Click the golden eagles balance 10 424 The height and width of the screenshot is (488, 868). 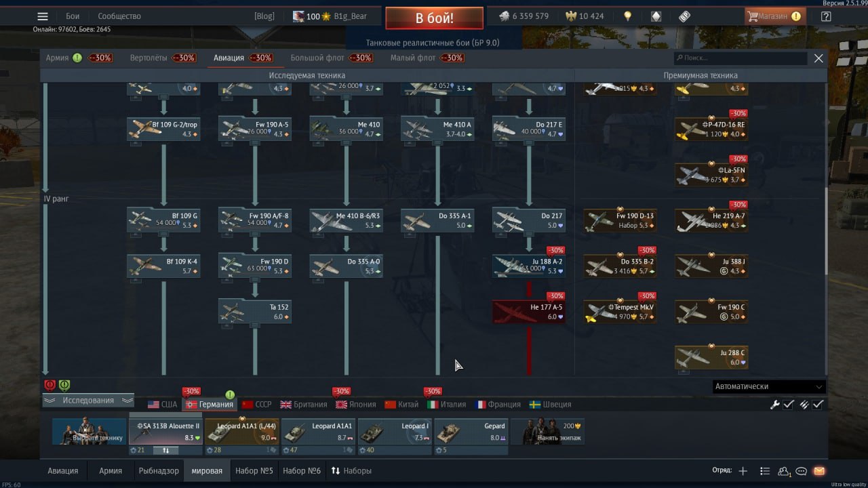click(x=585, y=16)
